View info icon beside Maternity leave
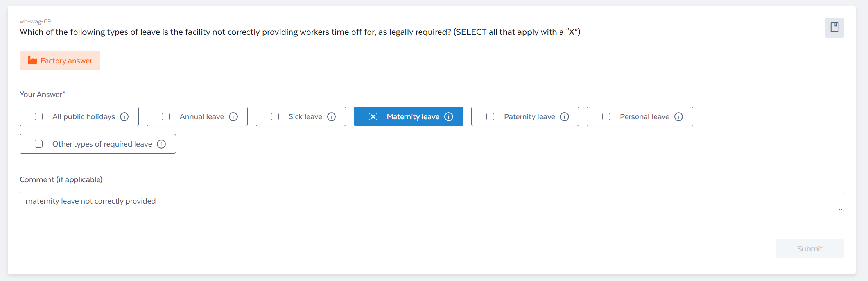 click(449, 116)
